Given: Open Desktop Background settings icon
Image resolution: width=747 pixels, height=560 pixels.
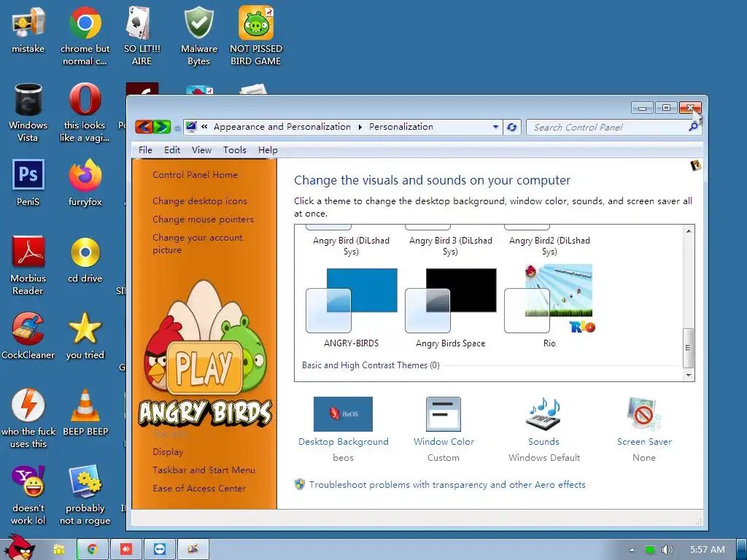Looking at the screenshot, I should 343,414.
